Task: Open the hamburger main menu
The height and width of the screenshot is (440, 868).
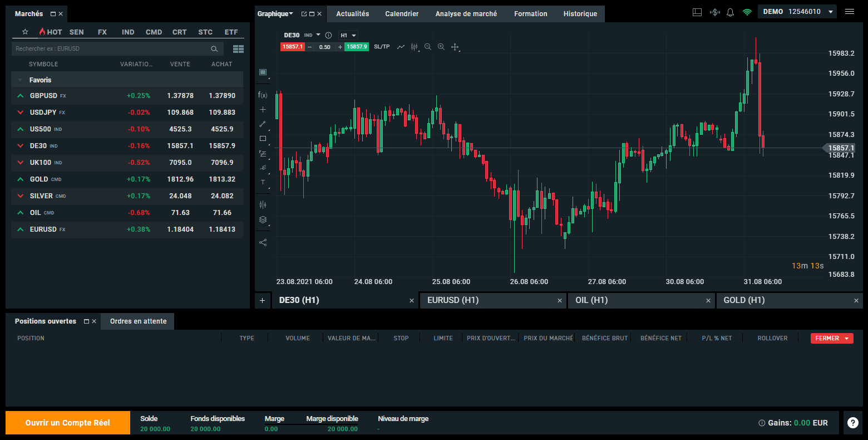Action: 850,12
